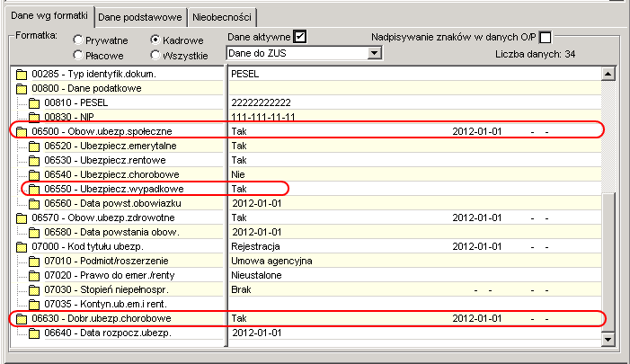Viewport: 630px width, 364px height.
Task: Select folder icon of 07000 Kod tytułu ubezp.
Action: tap(22, 246)
